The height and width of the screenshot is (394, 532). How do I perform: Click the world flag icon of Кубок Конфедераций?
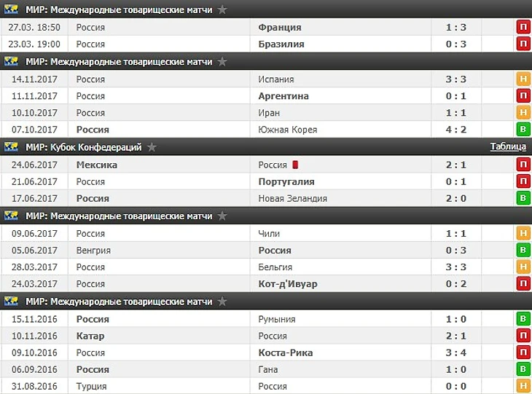click(11, 147)
